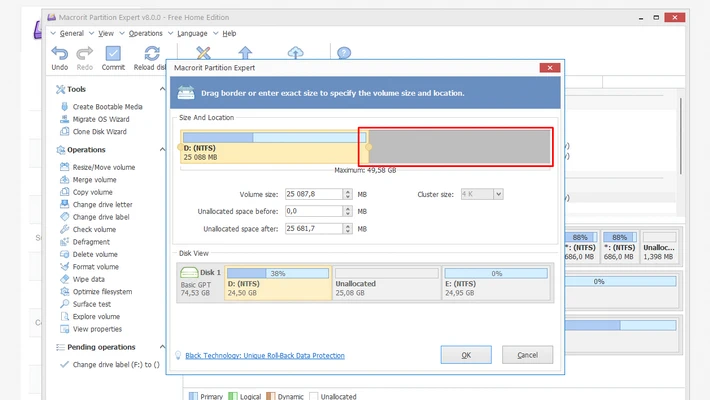Select Unallocated 25,08 GB block in Disk View
This screenshot has height=400, width=710.
pos(387,283)
